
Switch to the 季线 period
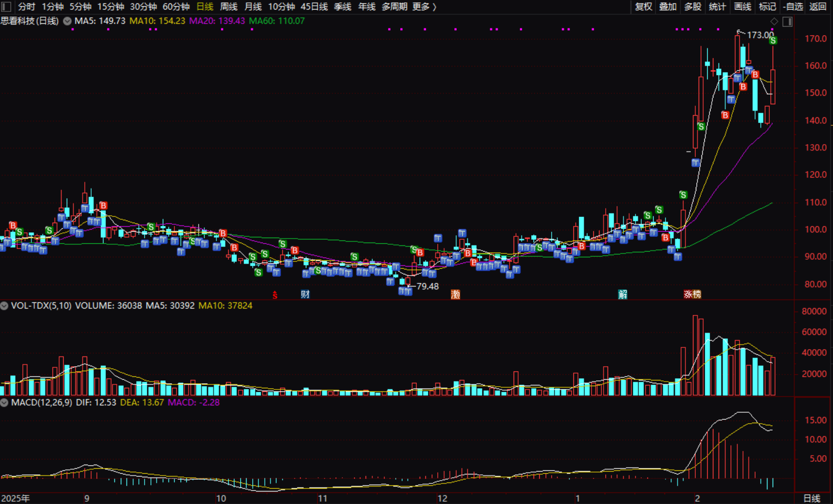click(x=343, y=7)
